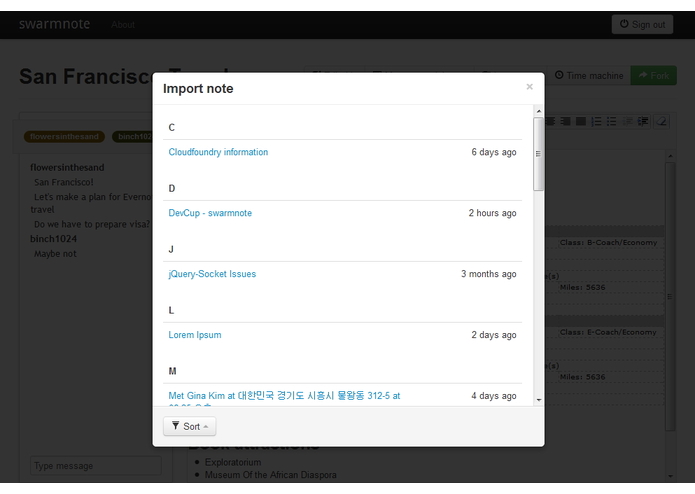Image resolution: width=695 pixels, height=494 pixels.
Task: Click the '2 days ago' timestamp
Action: click(494, 335)
